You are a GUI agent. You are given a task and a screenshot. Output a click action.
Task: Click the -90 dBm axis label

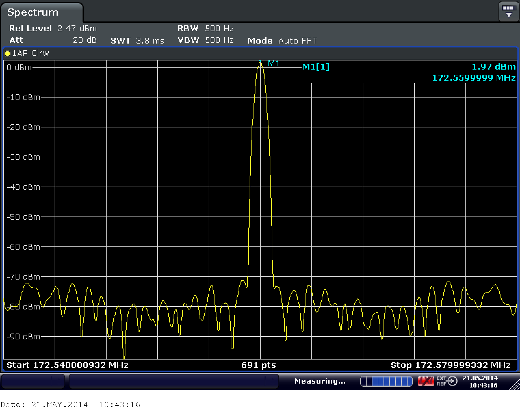point(23,336)
